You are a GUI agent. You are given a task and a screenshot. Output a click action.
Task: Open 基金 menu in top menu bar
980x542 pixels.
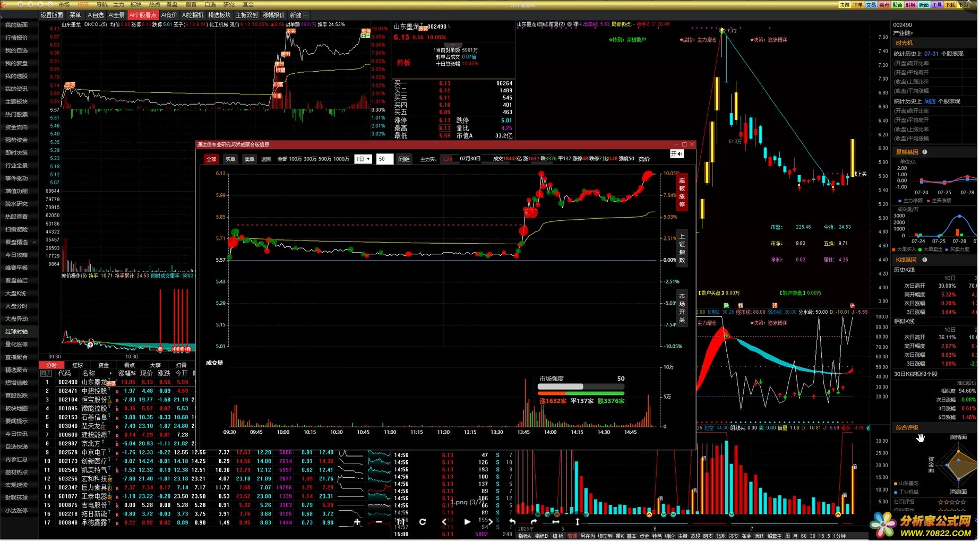[248, 4]
